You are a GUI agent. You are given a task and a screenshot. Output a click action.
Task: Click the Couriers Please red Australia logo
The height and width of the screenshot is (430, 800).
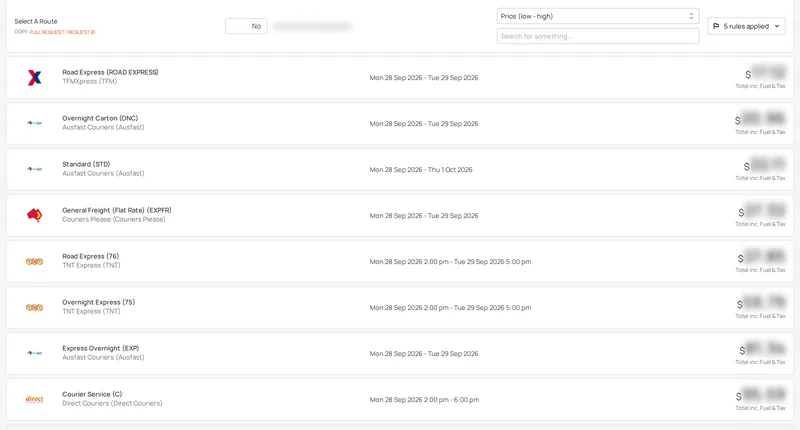34,215
